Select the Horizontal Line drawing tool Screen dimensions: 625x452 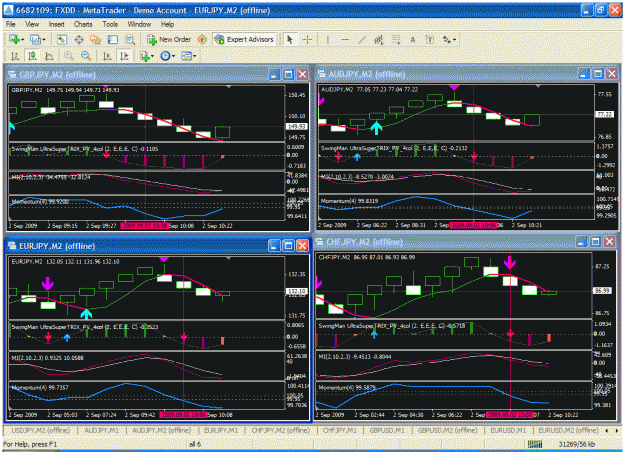(x=345, y=39)
